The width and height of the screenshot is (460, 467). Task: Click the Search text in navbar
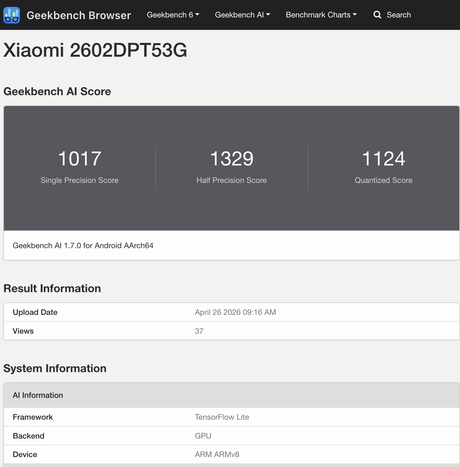coord(399,15)
